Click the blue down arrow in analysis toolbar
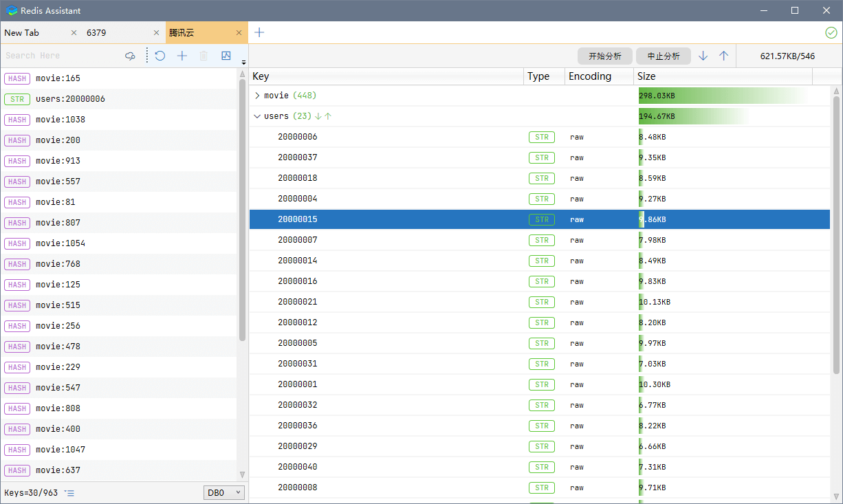The image size is (843, 504). (x=703, y=56)
